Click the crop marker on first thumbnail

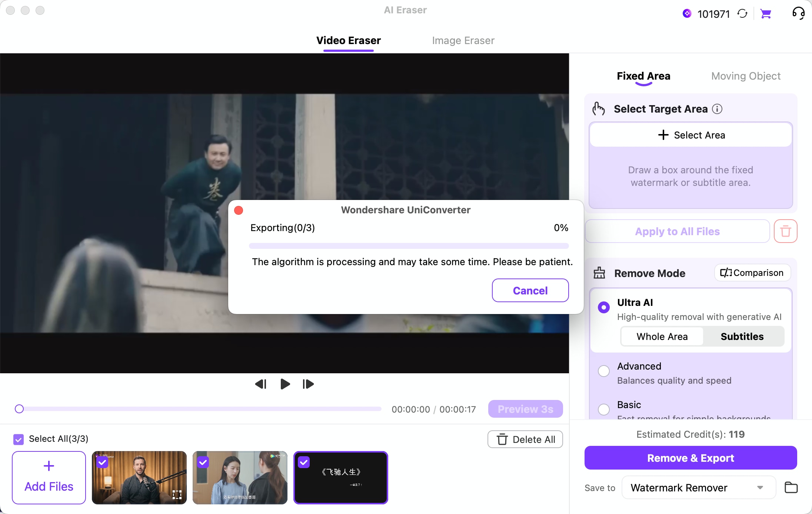(177, 494)
